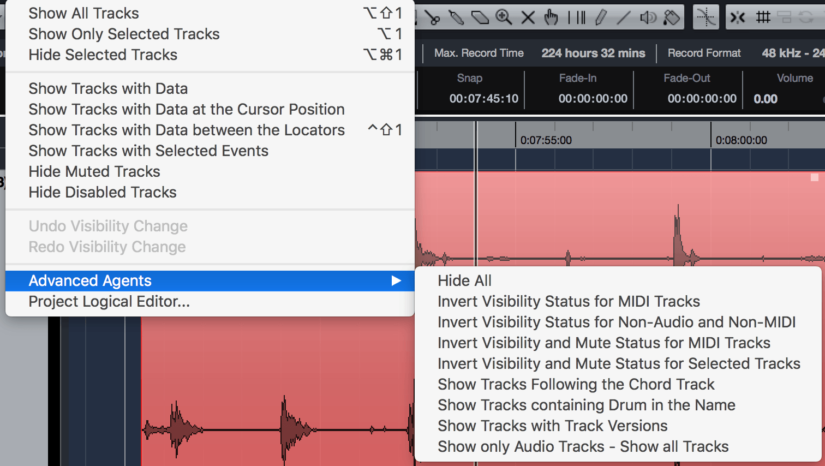The width and height of the screenshot is (825, 466).
Task: Select Invert Visibility Status for MIDI Tracks
Action: (618, 301)
